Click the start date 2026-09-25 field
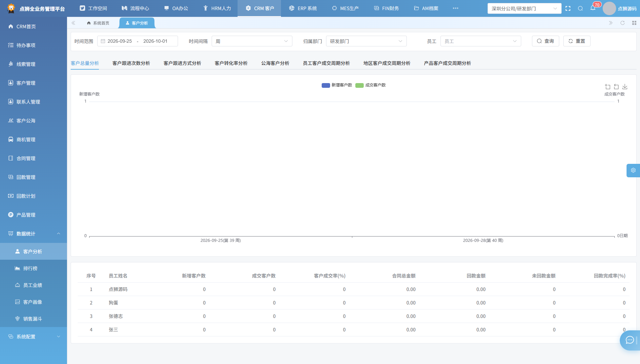The height and width of the screenshot is (364, 640). pos(119,41)
